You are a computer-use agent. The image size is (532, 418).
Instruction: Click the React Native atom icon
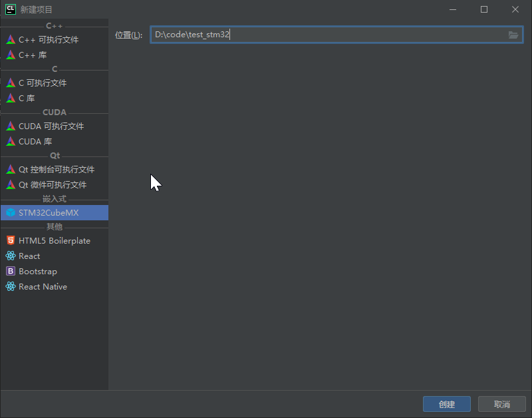11,286
